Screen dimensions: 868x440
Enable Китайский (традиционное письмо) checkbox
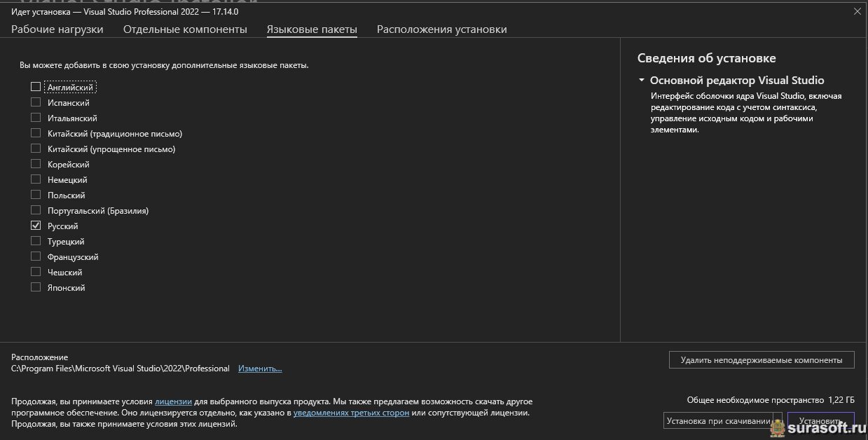point(36,133)
